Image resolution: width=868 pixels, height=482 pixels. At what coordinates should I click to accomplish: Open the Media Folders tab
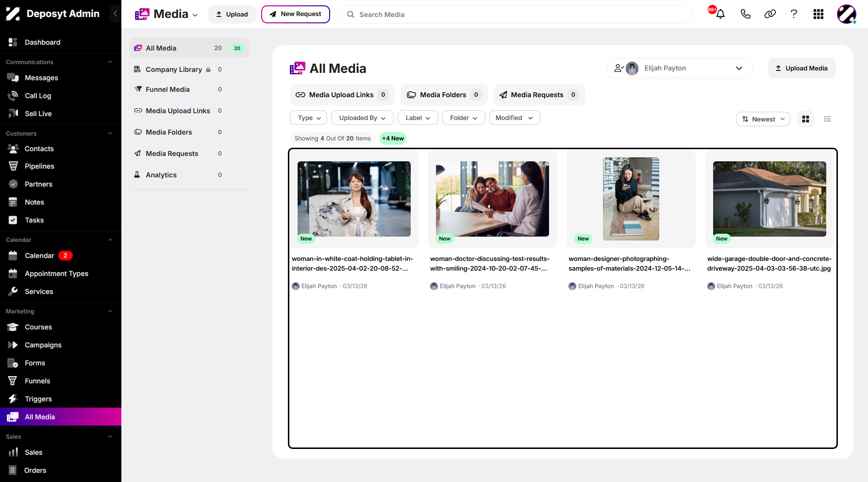(x=444, y=95)
